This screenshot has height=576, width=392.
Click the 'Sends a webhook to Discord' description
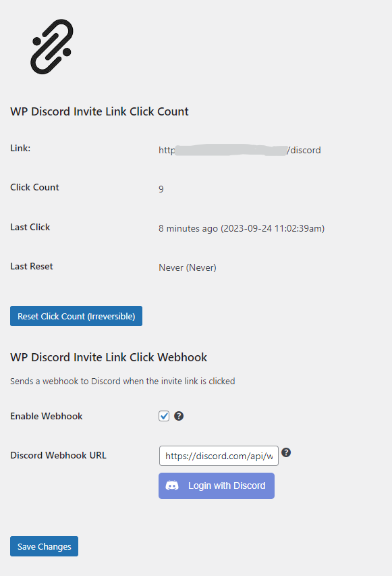[123, 381]
